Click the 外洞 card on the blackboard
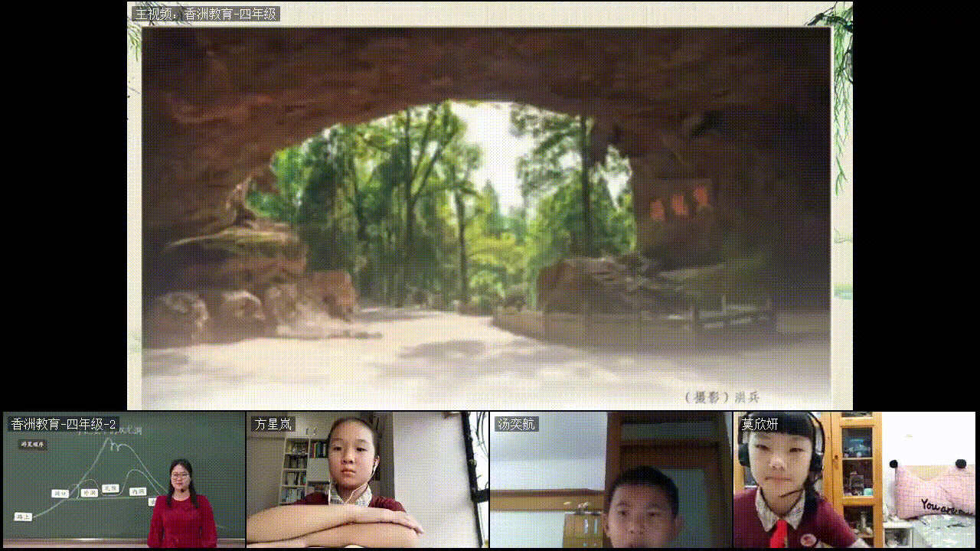This screenshot has height=551, width=980. (90, 493)
